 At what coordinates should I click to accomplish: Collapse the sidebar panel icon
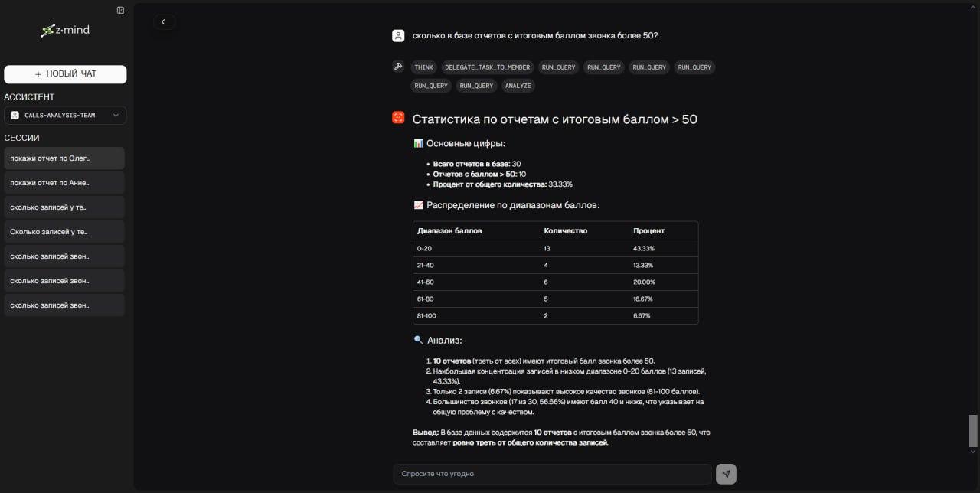pos(120,10)
